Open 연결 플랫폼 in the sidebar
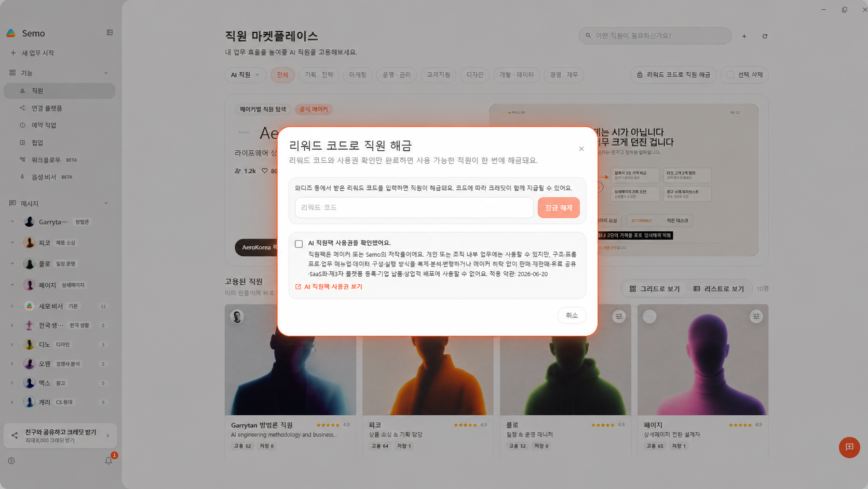Screen dimensions: 868x489 59,108
